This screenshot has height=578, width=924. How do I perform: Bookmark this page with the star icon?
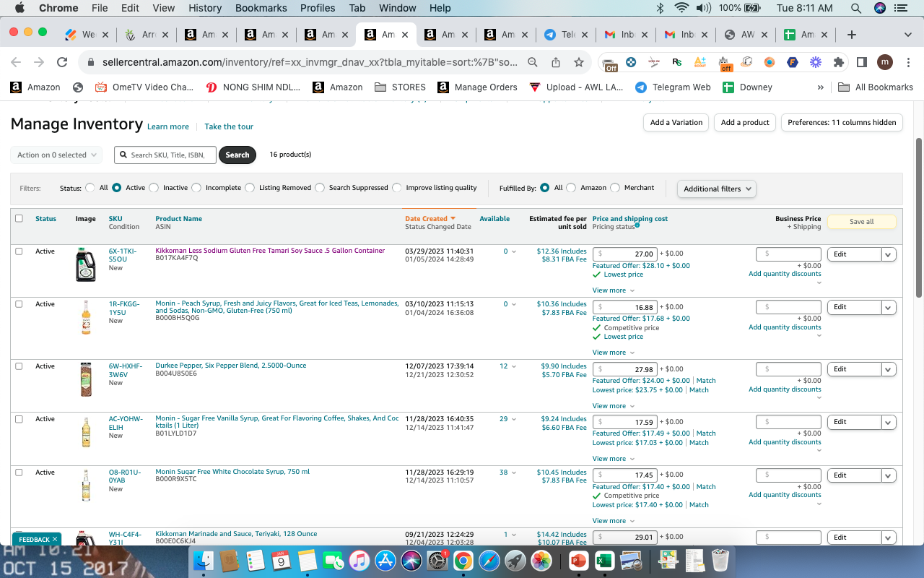578,62
